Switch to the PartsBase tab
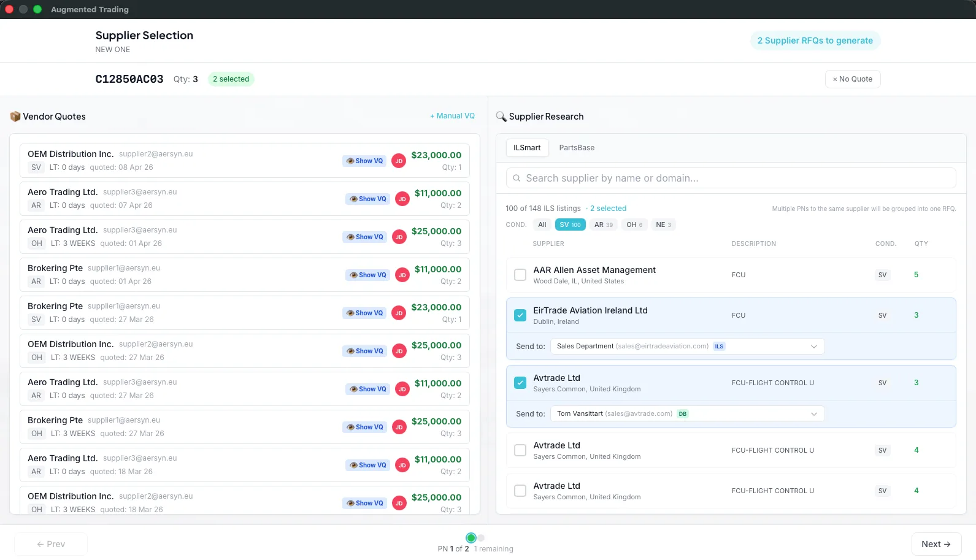Image resolution: width=976 pixels, height=560 pixels. [577, 148]
